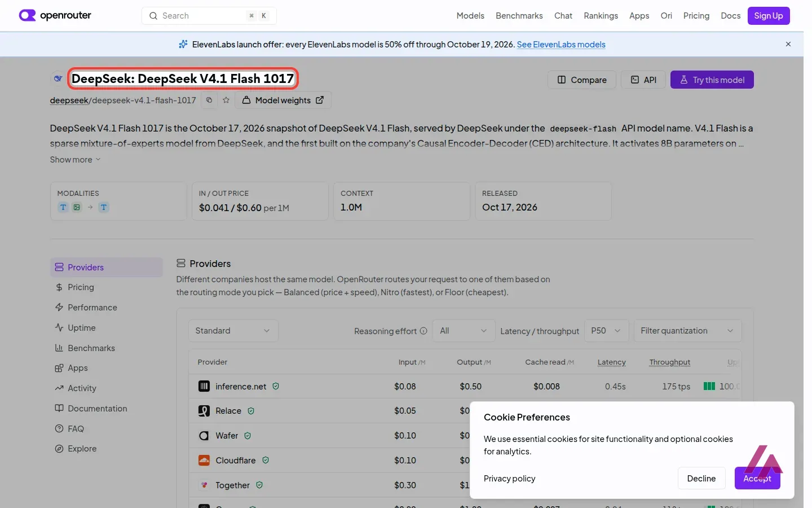Click the Compare button
Image resolution: width=812 pixels, height=508 pixels.
tap(582, 80)
